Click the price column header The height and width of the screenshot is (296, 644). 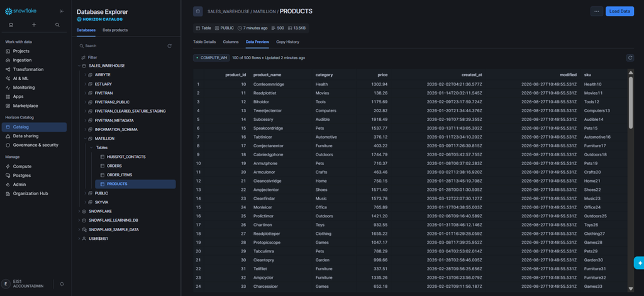(x=382, y=75)
